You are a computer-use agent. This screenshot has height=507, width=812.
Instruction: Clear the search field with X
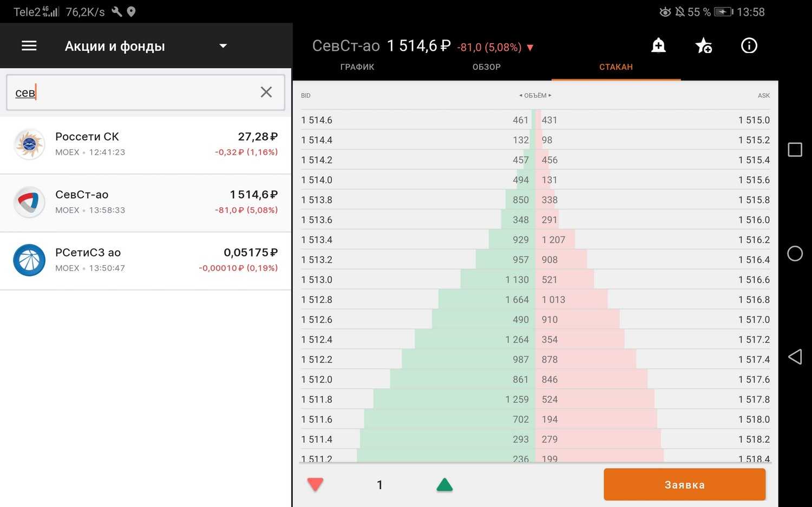pos(266,92)
